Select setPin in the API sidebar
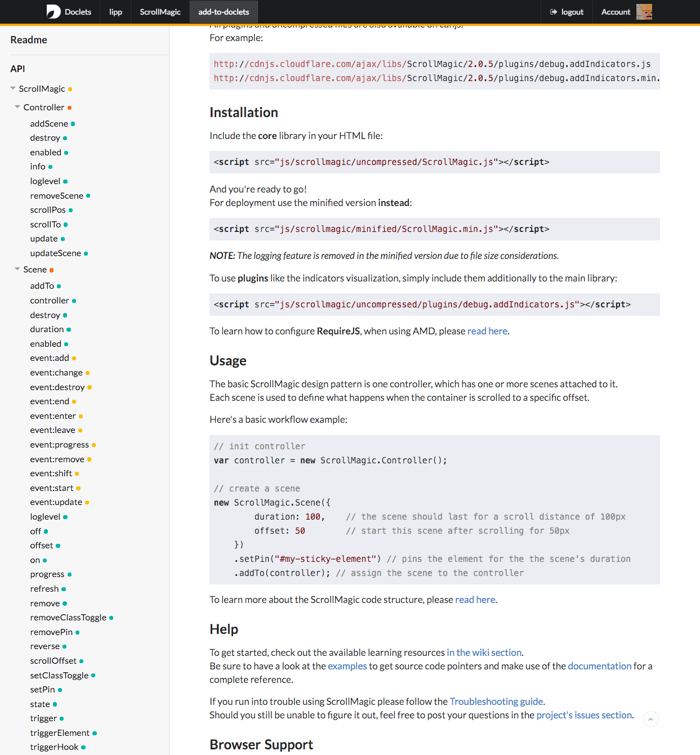Screen dimensions: 700x755 pos(43,690)
